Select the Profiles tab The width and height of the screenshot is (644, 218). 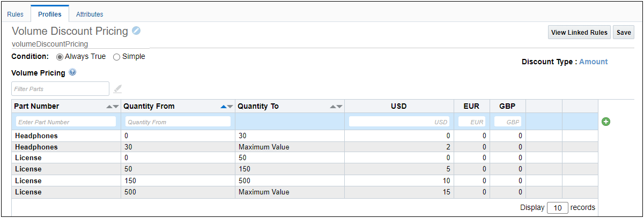point(50,14)
